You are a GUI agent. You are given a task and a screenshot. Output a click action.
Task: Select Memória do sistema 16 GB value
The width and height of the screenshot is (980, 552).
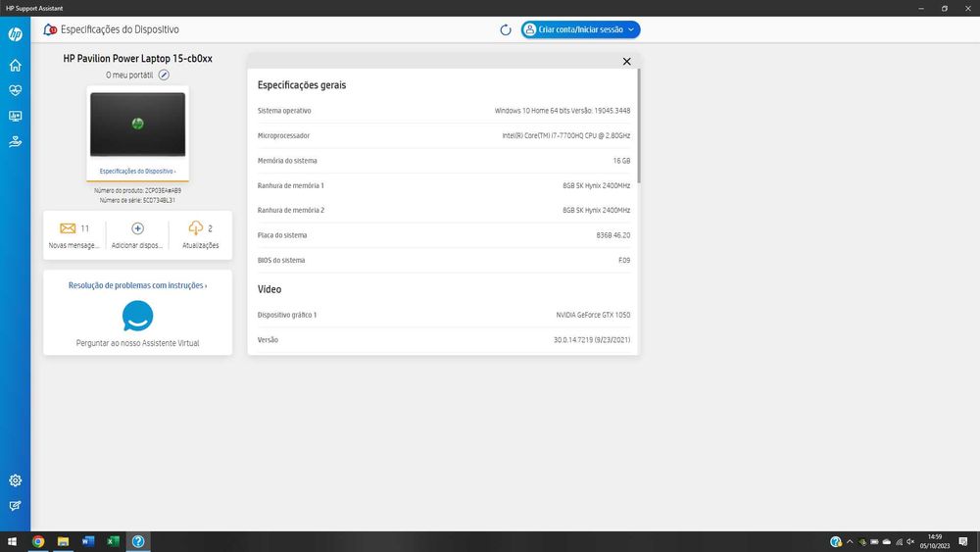621,161
